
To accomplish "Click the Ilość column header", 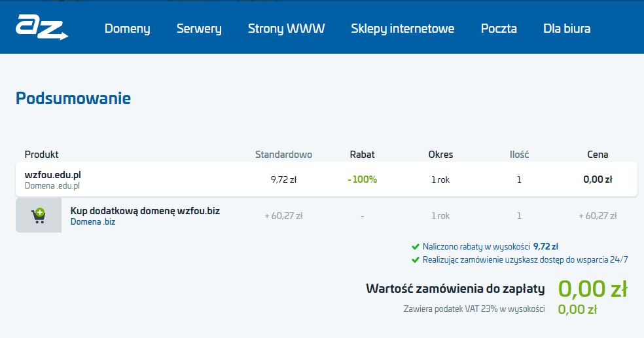I will [519, 155].
